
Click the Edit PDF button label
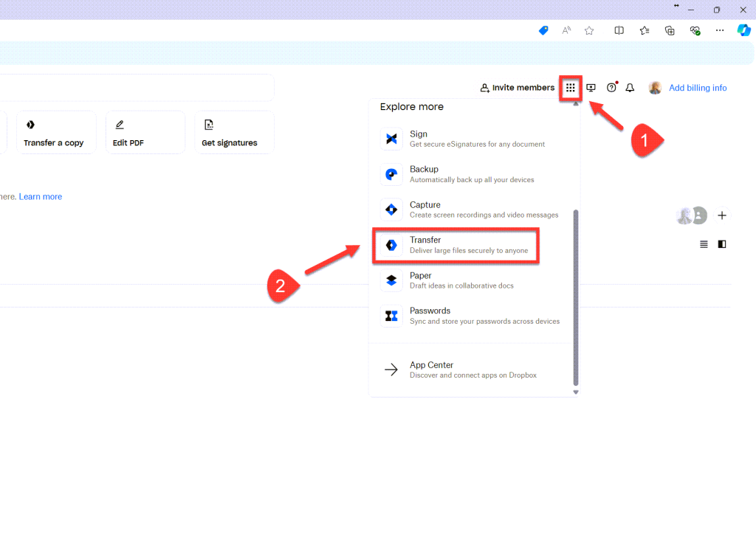coord(128,143)
